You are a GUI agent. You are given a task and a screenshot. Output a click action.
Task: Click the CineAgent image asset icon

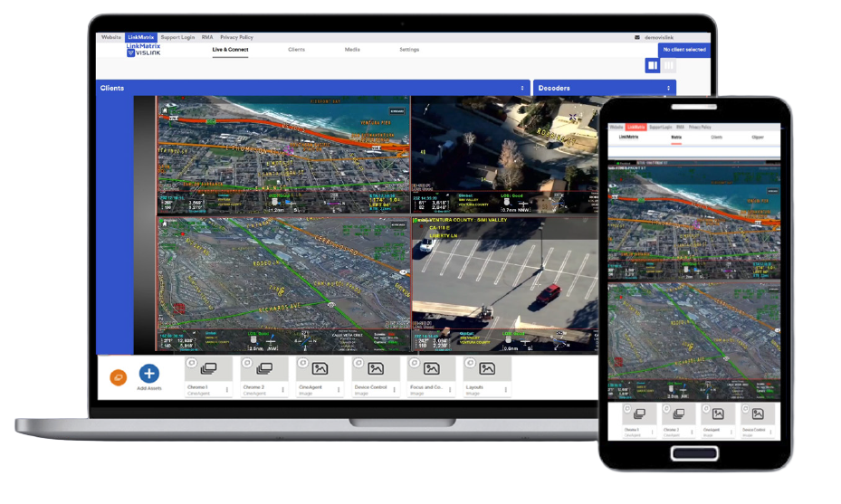[320, 369]
